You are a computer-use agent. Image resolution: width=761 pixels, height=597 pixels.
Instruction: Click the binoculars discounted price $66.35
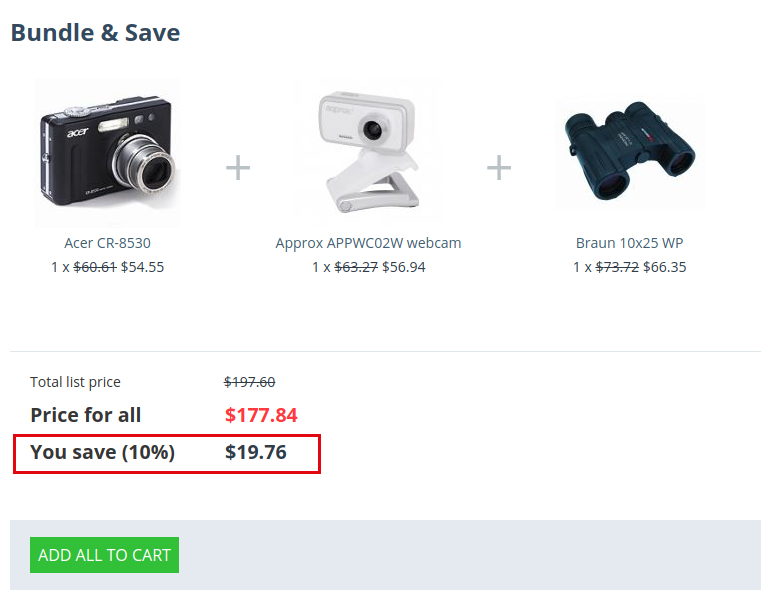[665, 267]
